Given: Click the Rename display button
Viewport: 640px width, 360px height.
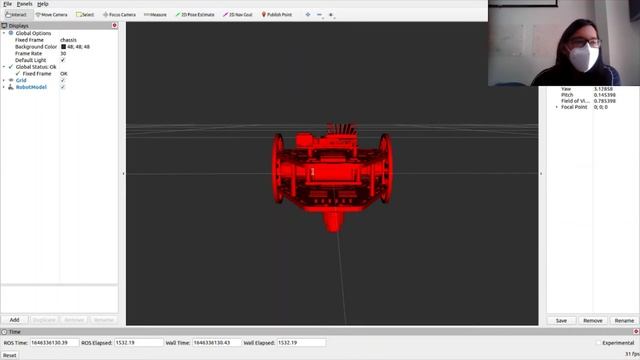Looking at the screenshot, I should tap(104, 320).
